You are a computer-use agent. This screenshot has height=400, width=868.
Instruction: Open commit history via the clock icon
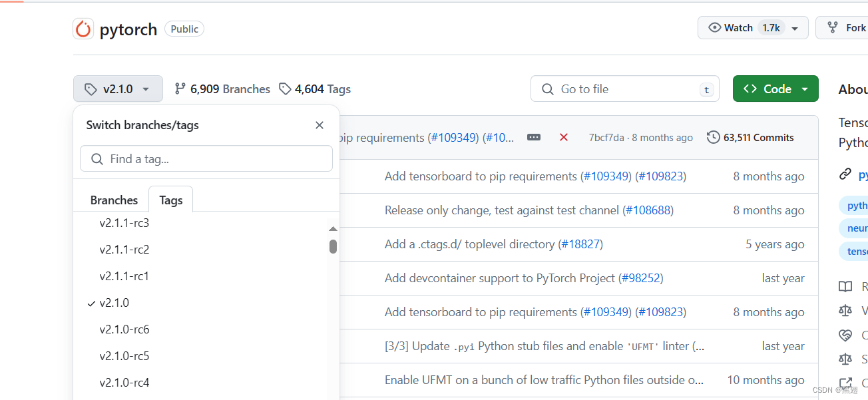click(713, 137)
